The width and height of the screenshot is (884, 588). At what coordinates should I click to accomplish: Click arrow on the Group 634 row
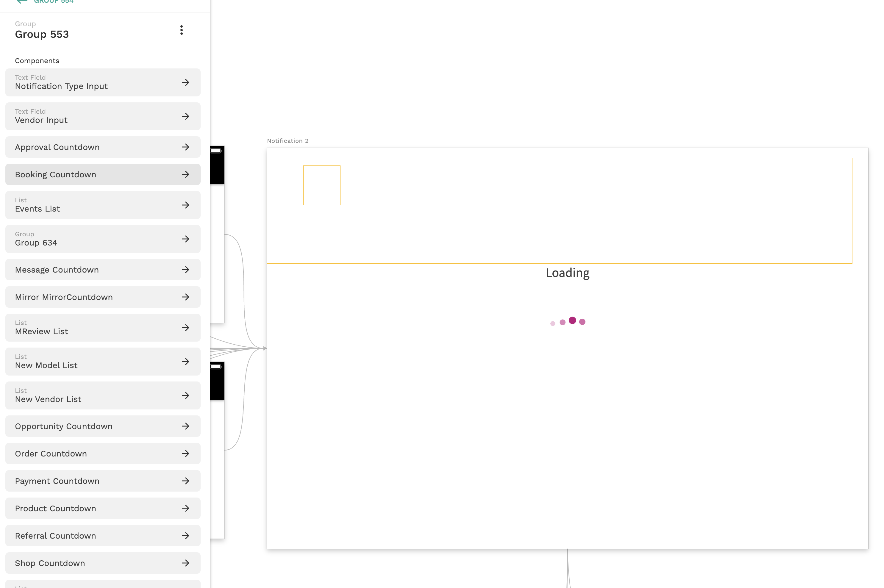click(185, 239)
